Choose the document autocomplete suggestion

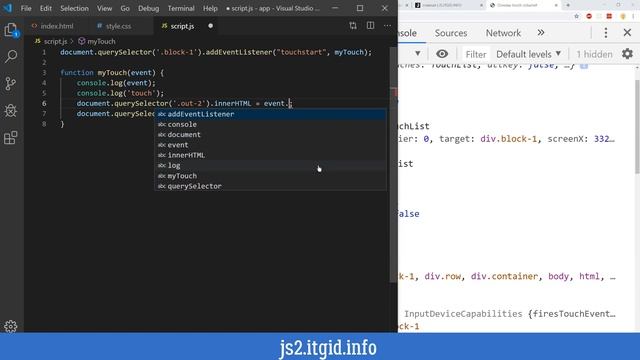[x=270, y=134]
